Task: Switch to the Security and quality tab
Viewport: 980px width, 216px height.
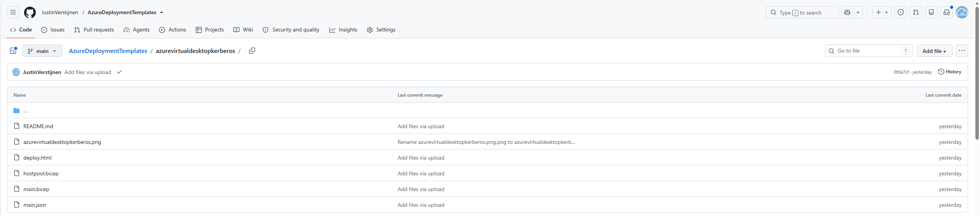Action: pyautogui.click(x=291, y=30)
